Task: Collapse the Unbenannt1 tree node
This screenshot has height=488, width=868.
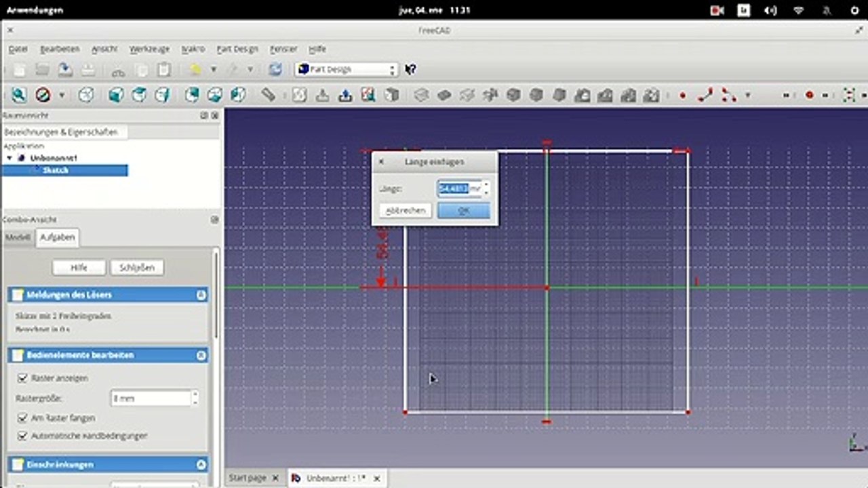Action: click(9, 158)
